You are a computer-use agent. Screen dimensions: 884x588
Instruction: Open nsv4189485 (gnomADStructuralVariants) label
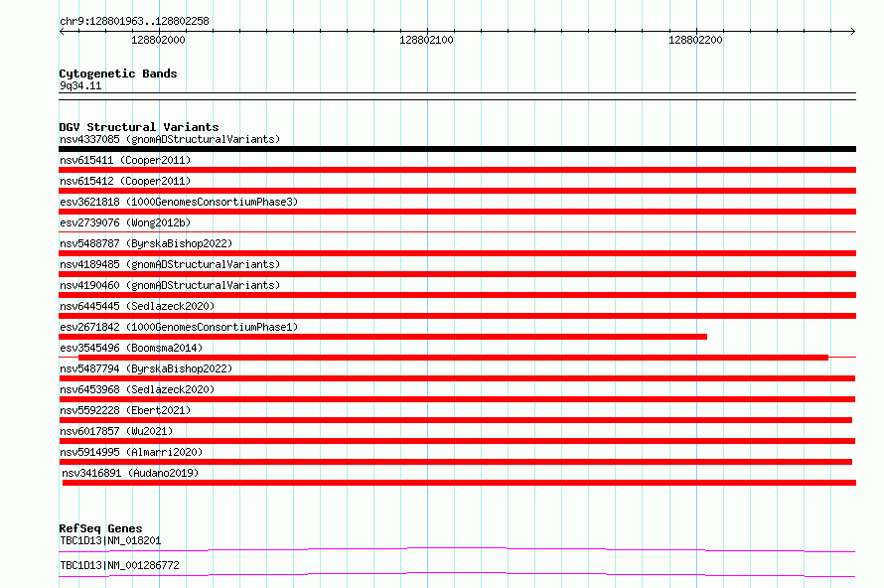point(170,264)
